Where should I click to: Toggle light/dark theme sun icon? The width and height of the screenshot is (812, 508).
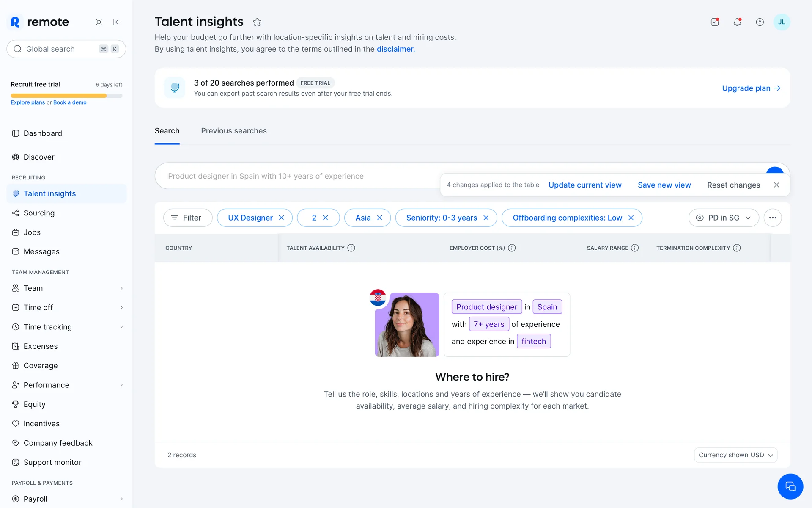click(x=99, y=22)
